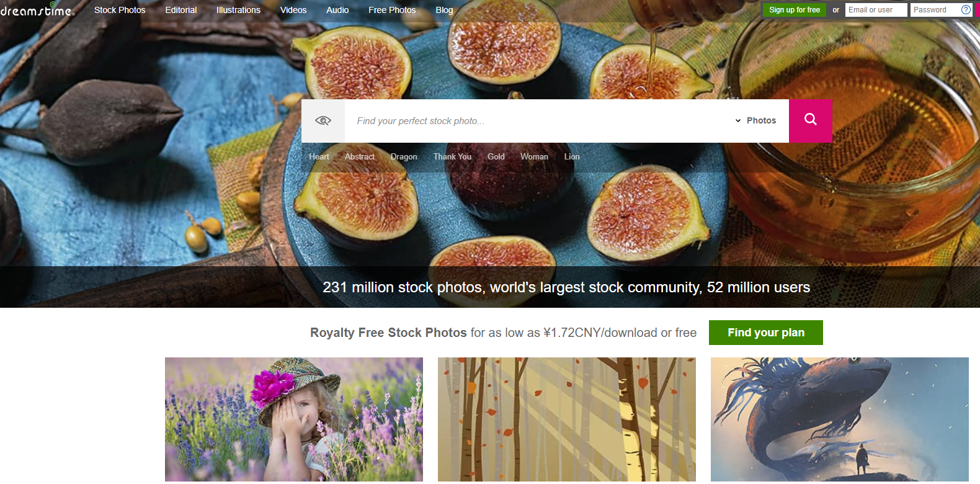Go to Illustrations section
This screenshot has width=980, height=484.
(238, 10)
